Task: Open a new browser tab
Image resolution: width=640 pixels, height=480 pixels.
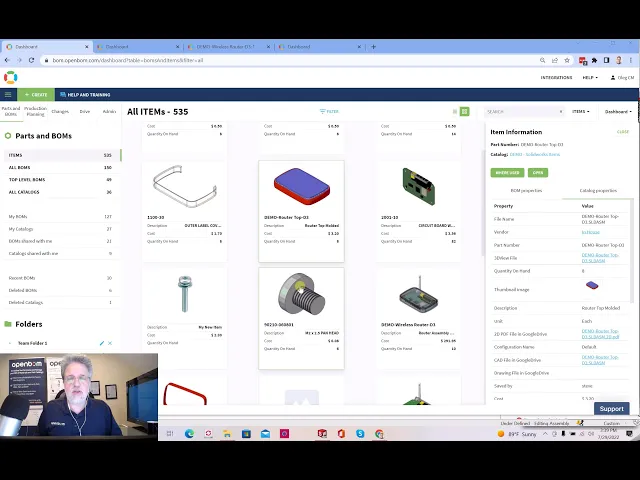Action: tap(373, 47)
